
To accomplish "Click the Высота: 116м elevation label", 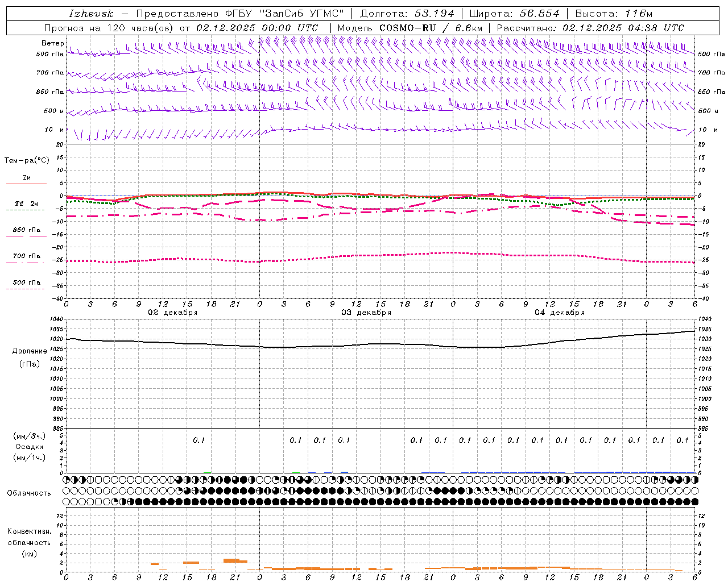I will [614, 14].
